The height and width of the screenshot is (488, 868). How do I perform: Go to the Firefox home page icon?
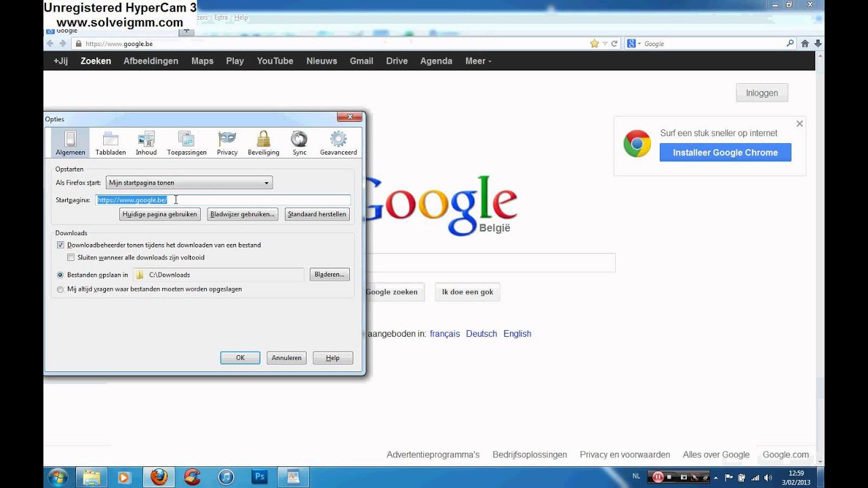[805, 43]
